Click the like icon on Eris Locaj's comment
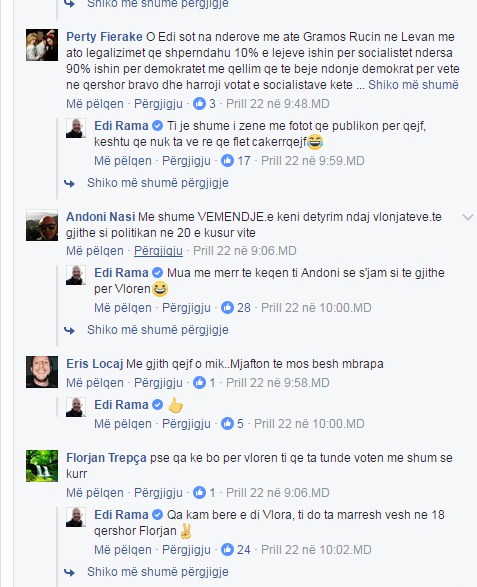The width and height of the screenshot is (477, 587). 199,383
